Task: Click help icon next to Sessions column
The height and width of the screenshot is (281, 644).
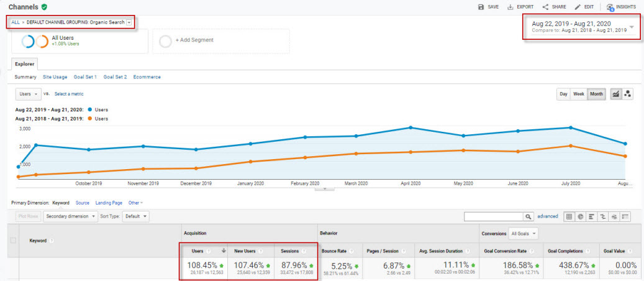Action: click(302, 251)
